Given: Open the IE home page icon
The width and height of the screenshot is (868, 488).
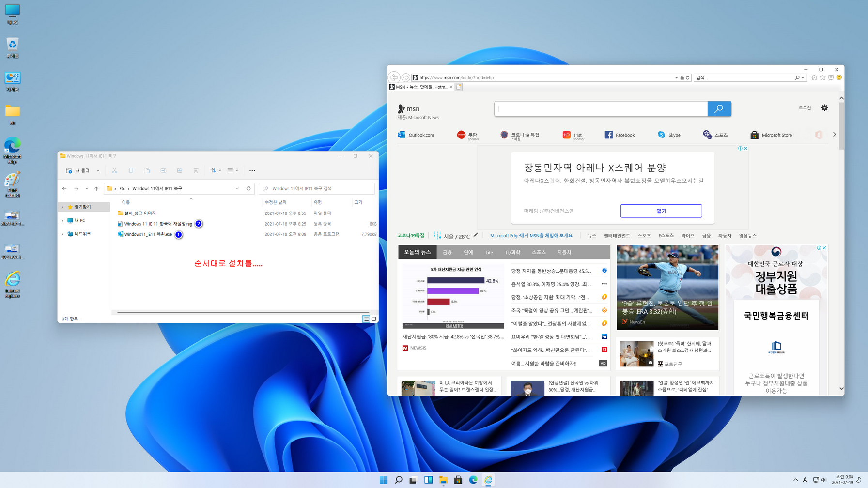Looking at the screenshot, I should tap(814, 77).
